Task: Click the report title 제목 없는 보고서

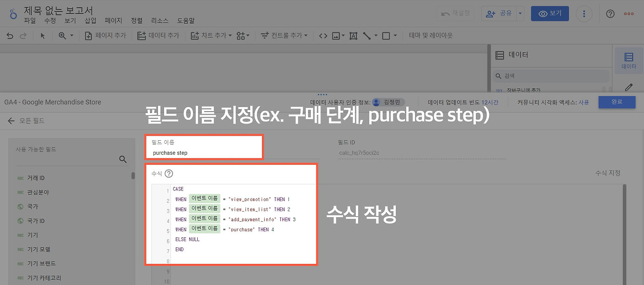Action: (58, 10)
